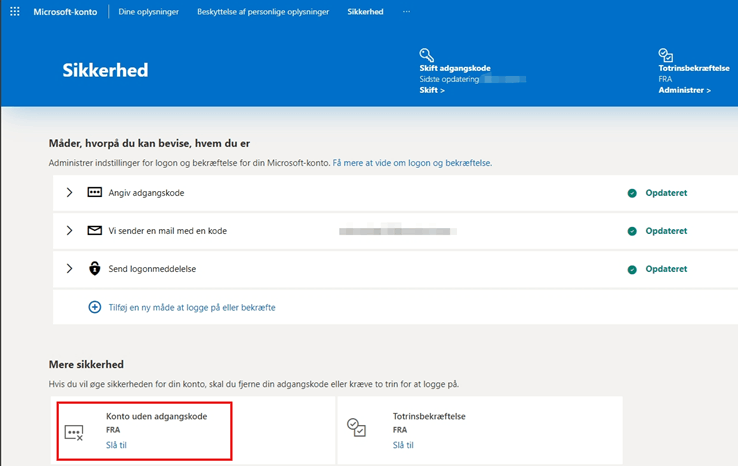The image size is (738, 466).
Task: Open the app launcher grid icon
Action: click(15, 11)
